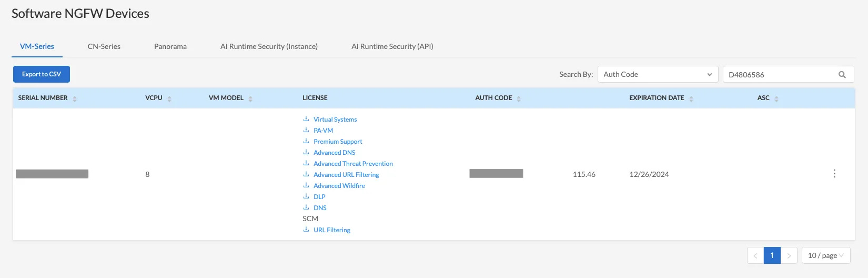
Task: Click the VCPU value 8
Action: coord(147,174)
